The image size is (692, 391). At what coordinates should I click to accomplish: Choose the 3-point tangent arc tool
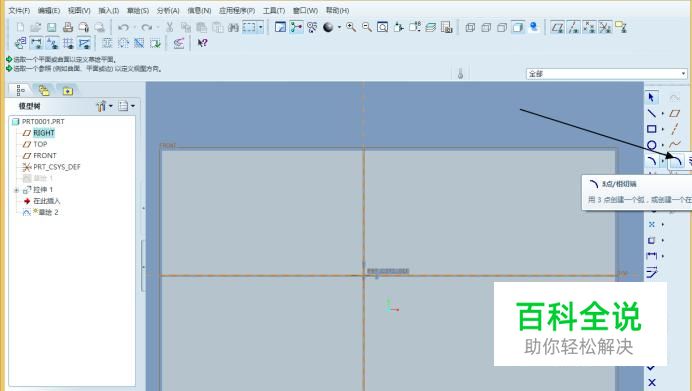676,161
